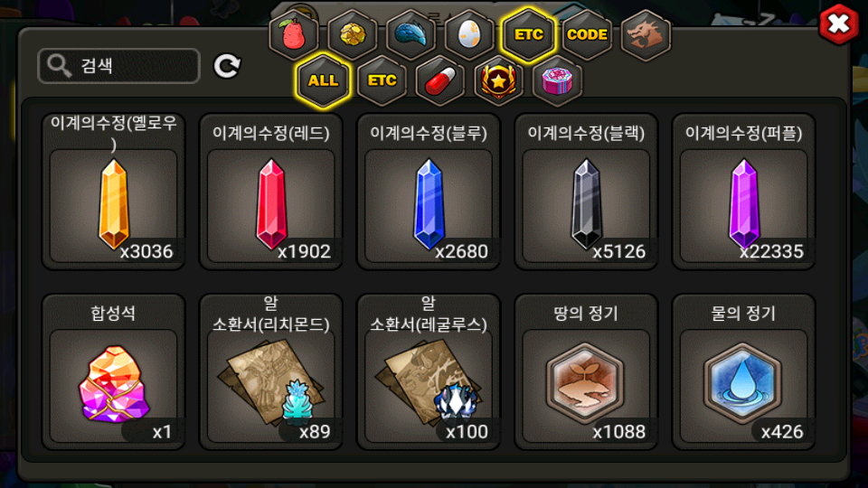Select the purple crystal item x22335
Viewport: 868px width, 488px height.
point(743,192)
